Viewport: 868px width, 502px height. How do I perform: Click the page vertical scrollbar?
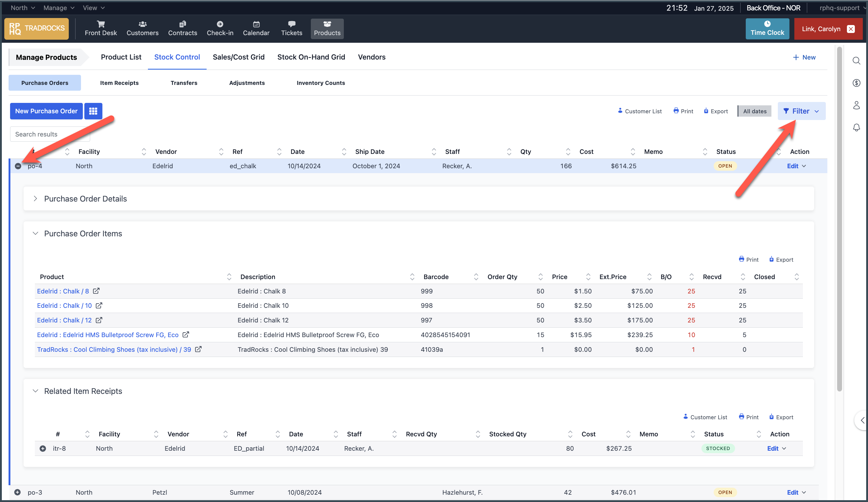839,219
